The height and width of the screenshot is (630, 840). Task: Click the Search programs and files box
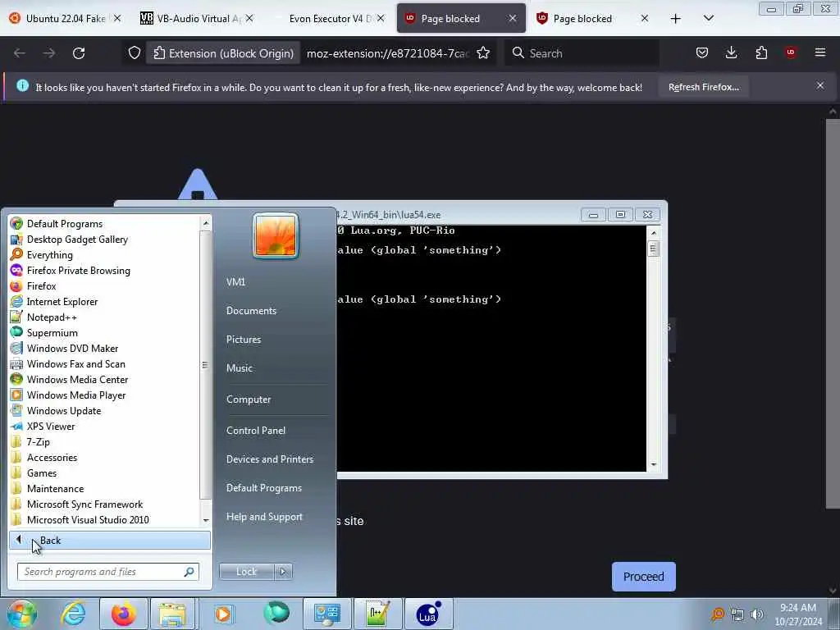click(x=108, y=572)
